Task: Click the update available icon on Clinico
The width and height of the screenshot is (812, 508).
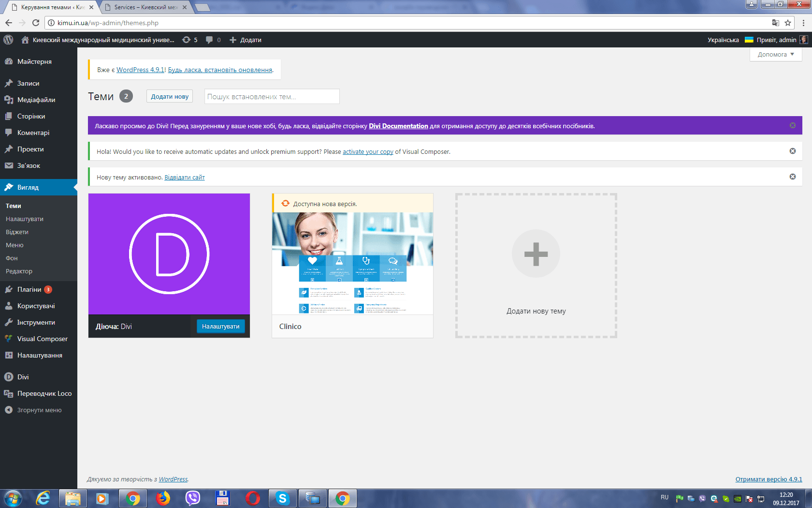Action: pos(286,203)
